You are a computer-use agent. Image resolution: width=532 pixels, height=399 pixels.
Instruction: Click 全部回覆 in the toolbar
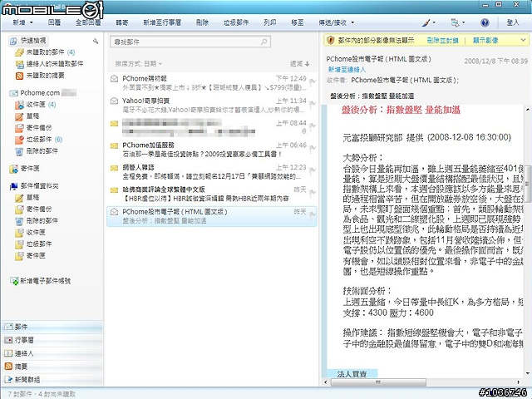pos(88,22)
